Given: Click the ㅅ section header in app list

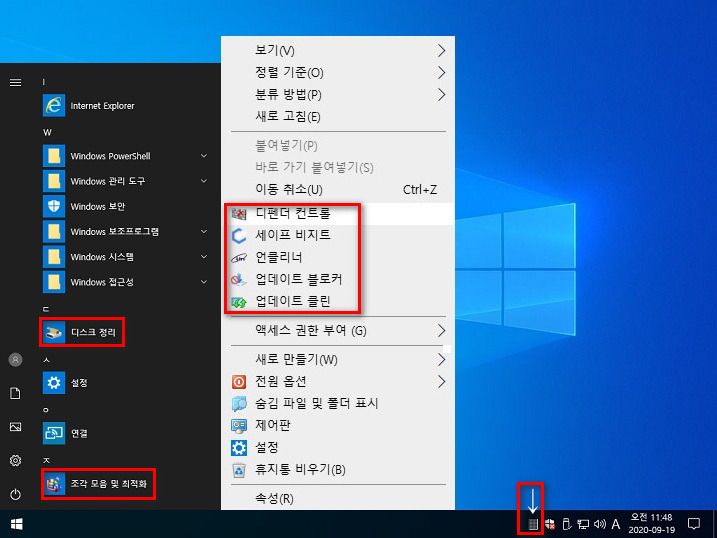Looking at the screenshot, I should (x=46, y=360).
